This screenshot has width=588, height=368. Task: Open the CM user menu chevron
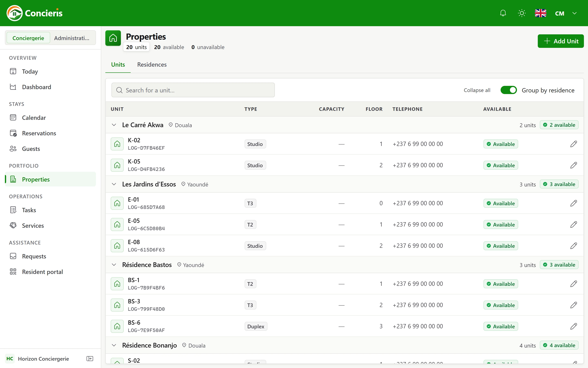click(574, 13)
